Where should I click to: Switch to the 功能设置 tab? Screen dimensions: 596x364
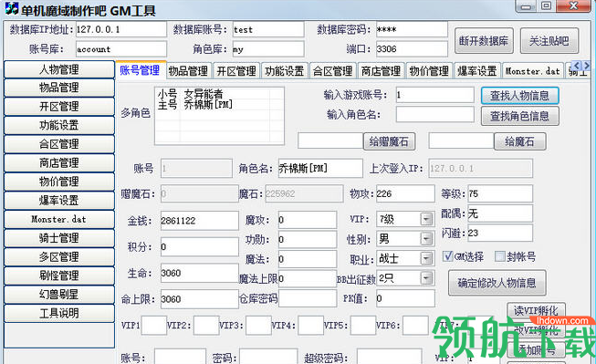tap(285, 70)
